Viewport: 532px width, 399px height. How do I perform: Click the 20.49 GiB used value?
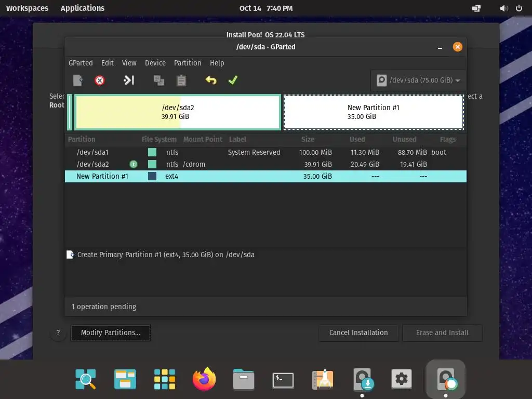tap(365, 164)
